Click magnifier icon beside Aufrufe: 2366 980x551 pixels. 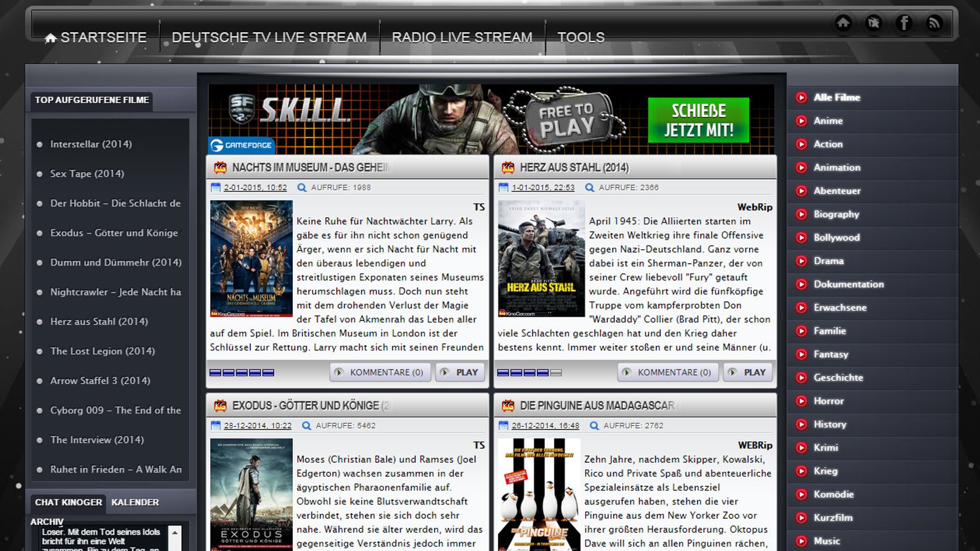590,187
